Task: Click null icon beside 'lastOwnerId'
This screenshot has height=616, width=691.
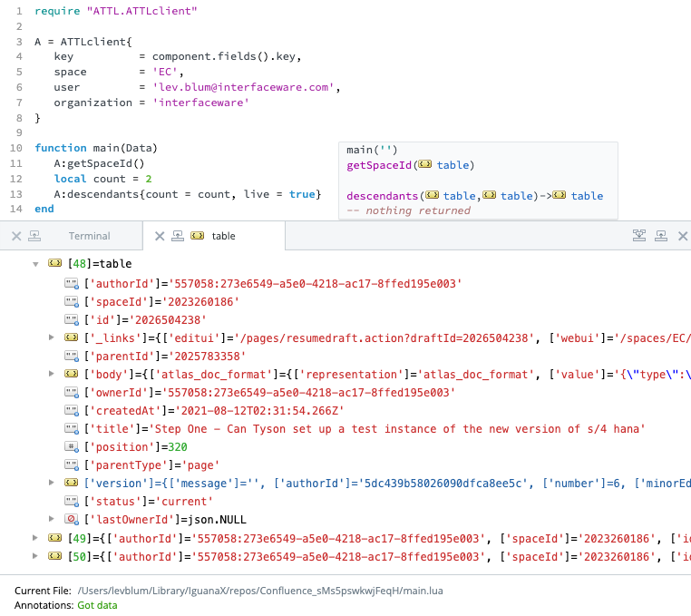Action: (x=72, y=520)
